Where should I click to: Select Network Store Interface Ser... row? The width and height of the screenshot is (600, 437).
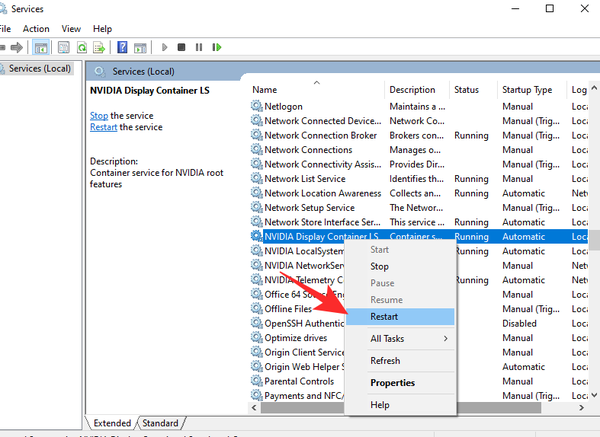tap(419, 222)
